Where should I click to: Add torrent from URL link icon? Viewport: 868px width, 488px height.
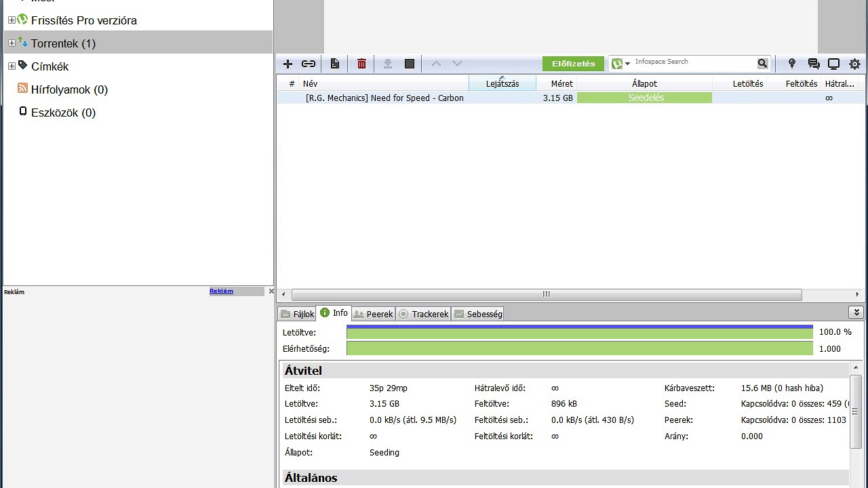click(309, 64)
